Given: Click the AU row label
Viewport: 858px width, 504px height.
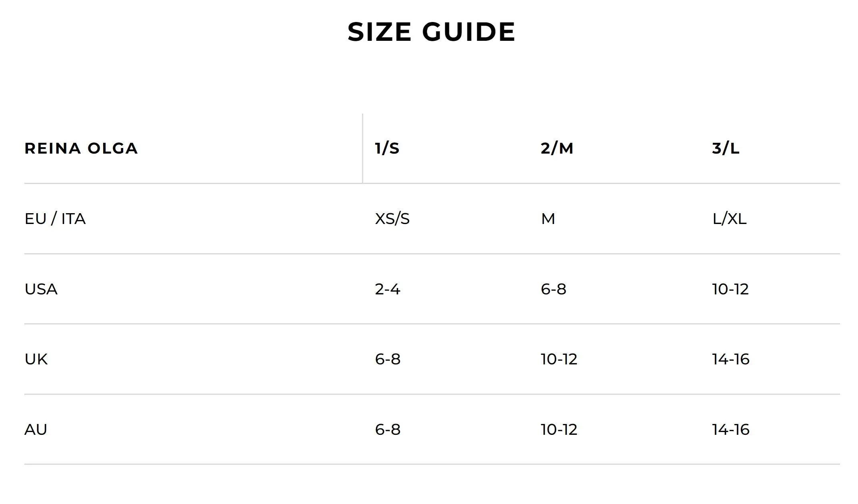Looking at the screenshot, I should 36,430.
